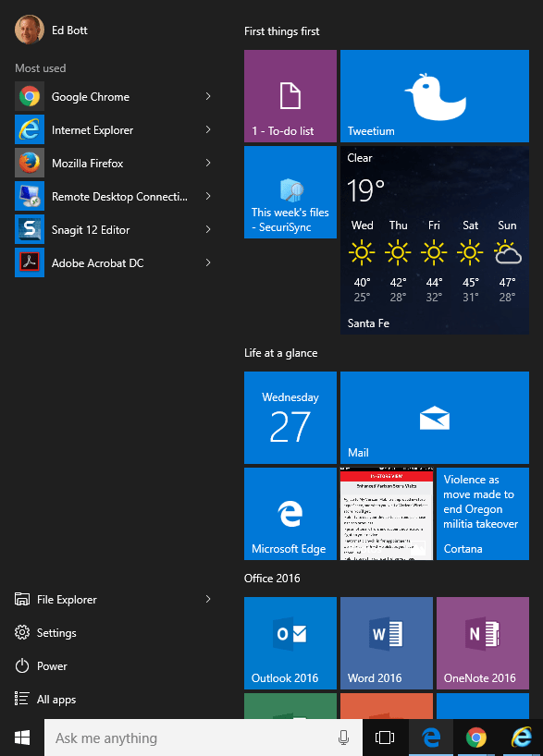Expand Mozilla Firefox jump list arrow
Viewport: 543px width, 756px height.
208,163
